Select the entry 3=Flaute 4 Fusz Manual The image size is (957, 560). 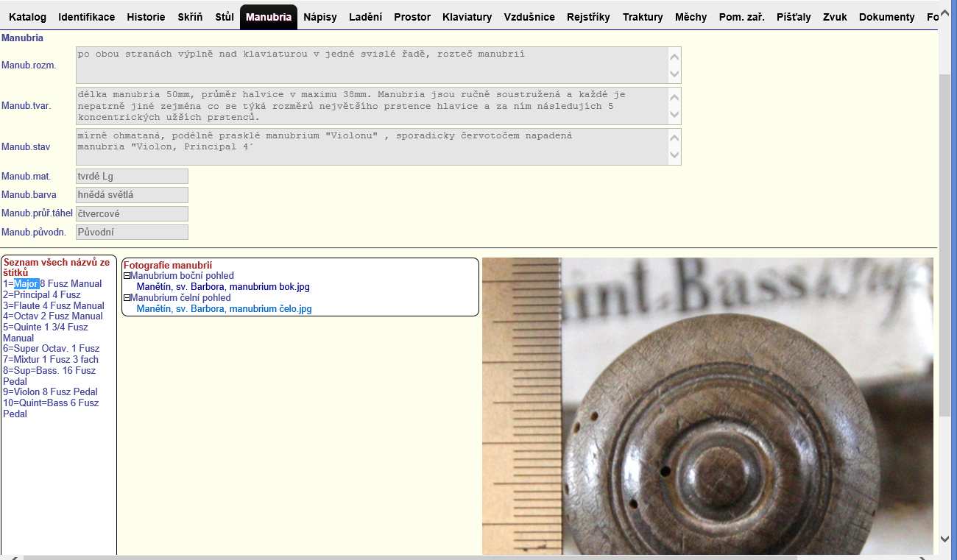[x=54, y=306]
